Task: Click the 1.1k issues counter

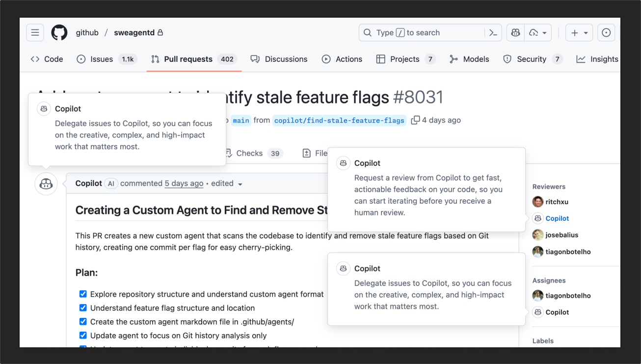Action: [128, 59]
